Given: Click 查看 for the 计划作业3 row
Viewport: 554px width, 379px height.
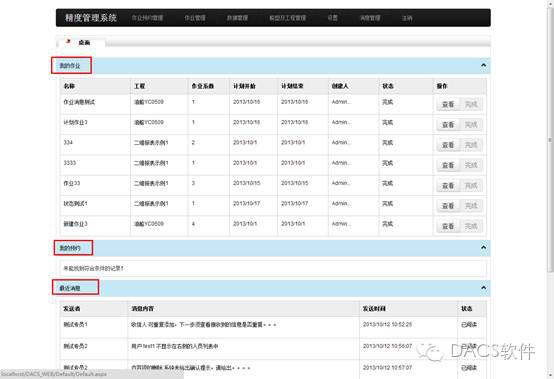Looking at the screenshot, I should 448,125.
